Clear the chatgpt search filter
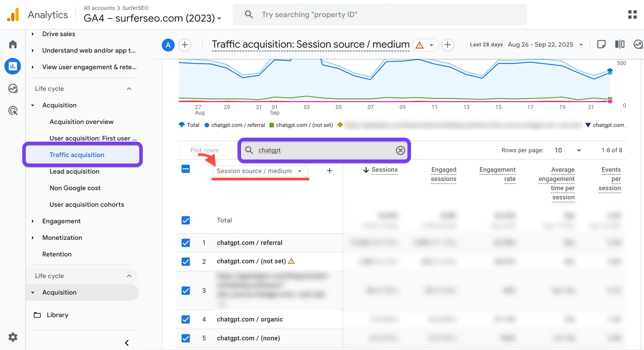Screen dimensions: 644x350 coord(400,150)
